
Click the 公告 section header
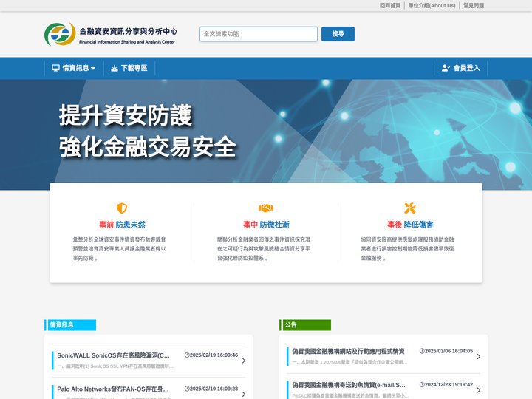(305, 324)
